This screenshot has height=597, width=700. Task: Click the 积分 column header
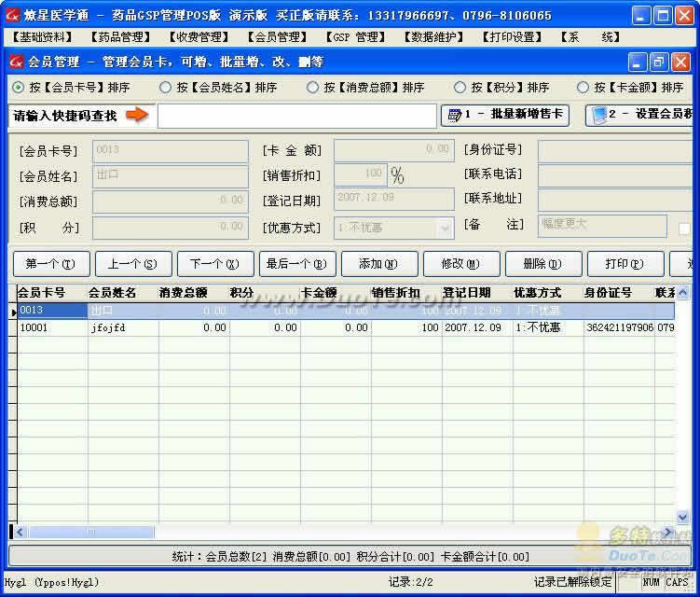pyautogui.click(x=265, y=293)
